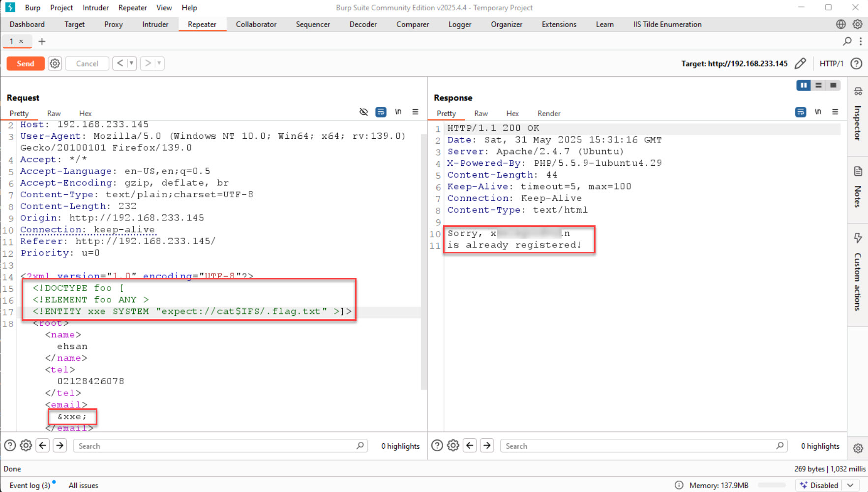This screenshot has width=868, height=492.
Task: Open next history dropdown arrow
Action: tap(159, 63)
